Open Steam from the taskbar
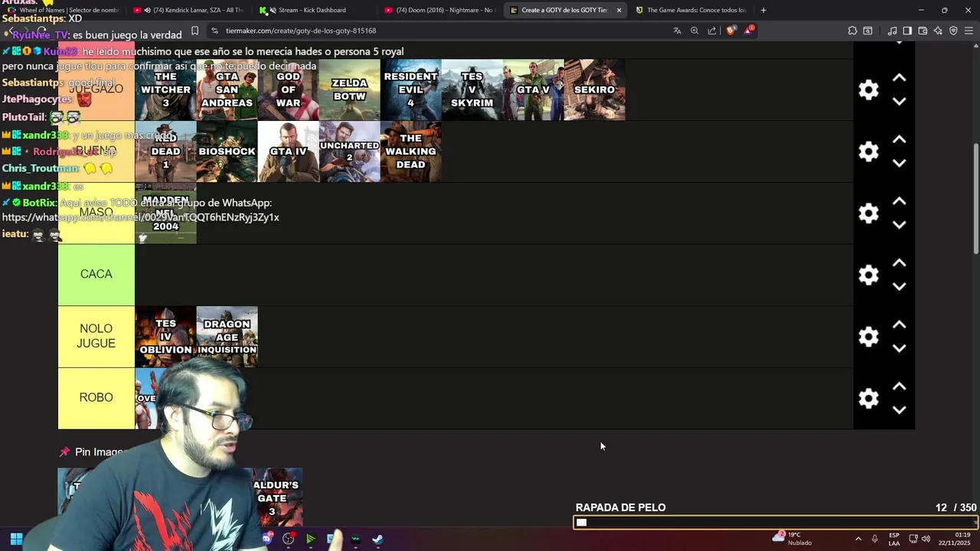 (x=377, y=539)
